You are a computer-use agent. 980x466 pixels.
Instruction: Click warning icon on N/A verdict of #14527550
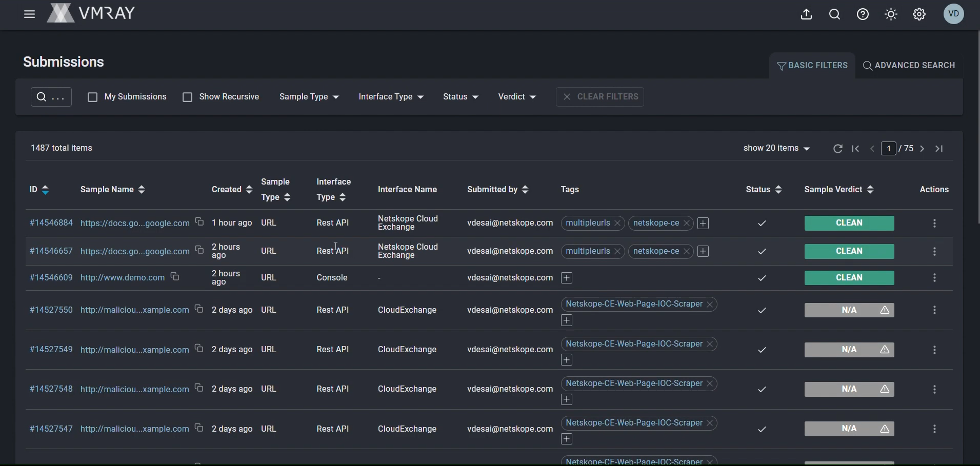point(885,310)
